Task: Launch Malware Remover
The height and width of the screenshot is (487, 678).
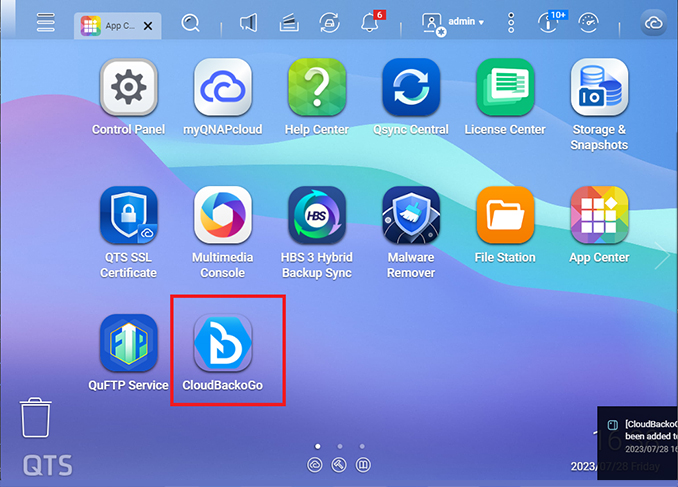Action: (x=411, y=215)
